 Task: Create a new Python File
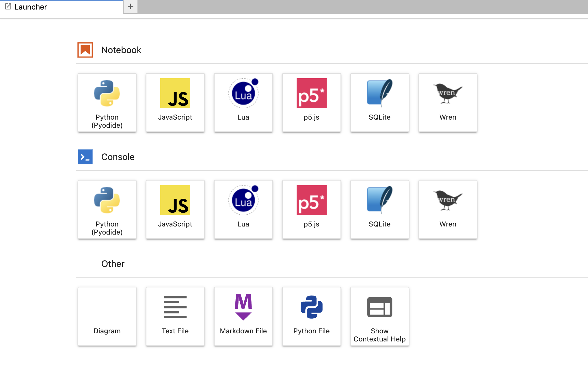coord(311,316)
